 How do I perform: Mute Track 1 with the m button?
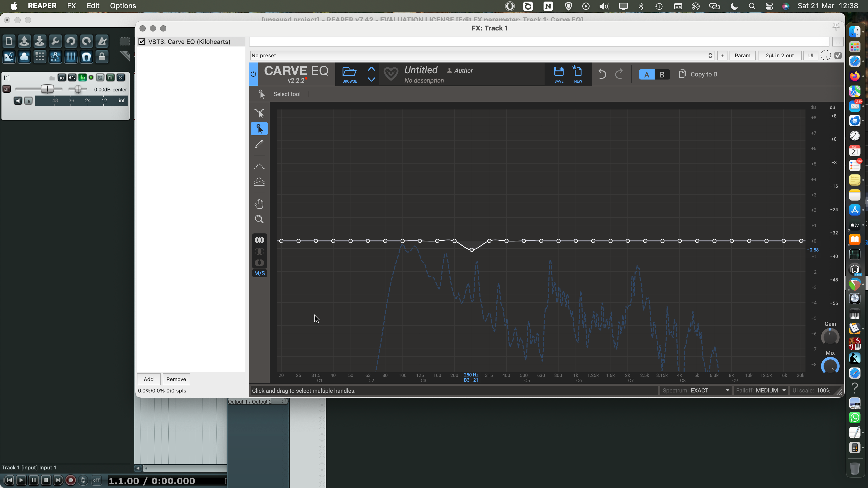tap(110, 77)
